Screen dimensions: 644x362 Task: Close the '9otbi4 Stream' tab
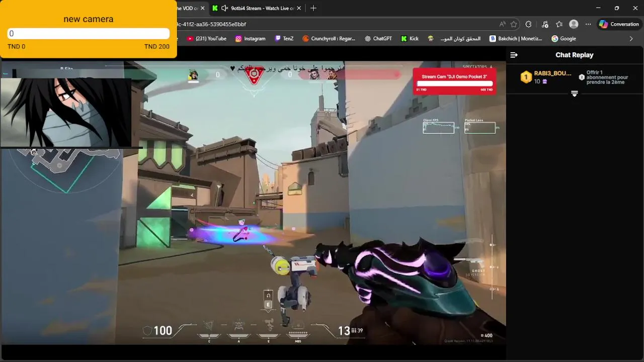[x=299, y=8]
